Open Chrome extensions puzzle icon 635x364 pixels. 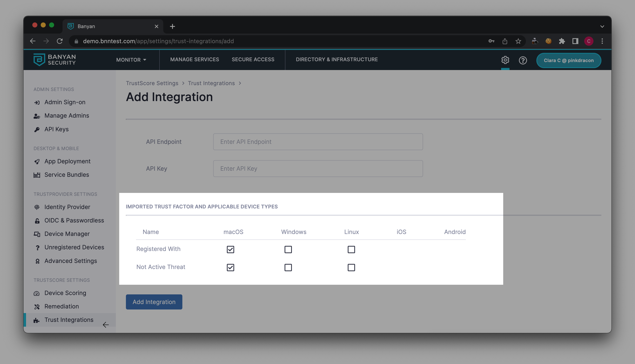click(562, 41)
